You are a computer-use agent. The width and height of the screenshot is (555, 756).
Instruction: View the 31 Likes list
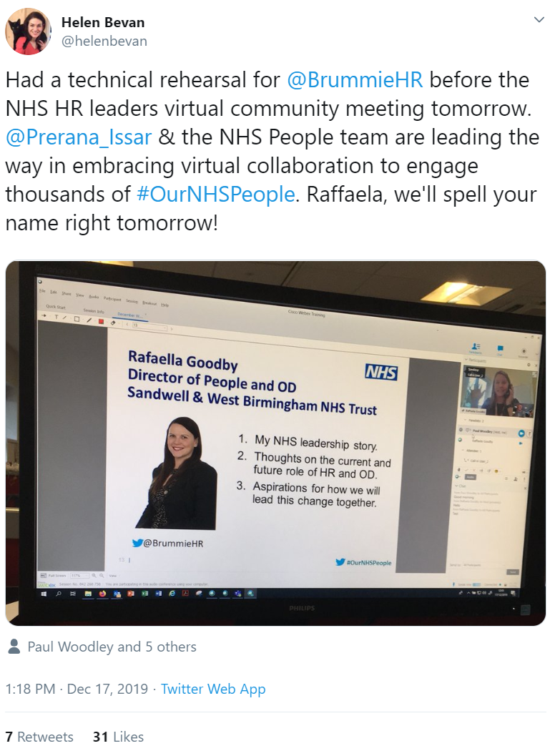tap(118, 737)
